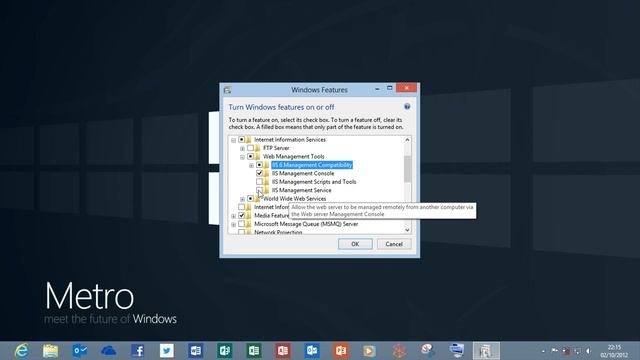Select the 'IIS 6 Management Compatibility' label
The image size is (640, 360).
tap(312, 165)
